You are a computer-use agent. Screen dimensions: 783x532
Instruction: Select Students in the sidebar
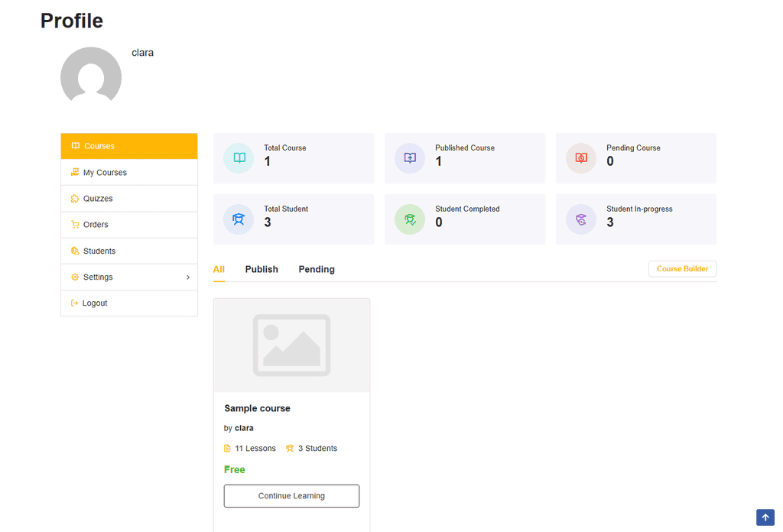point(129,251)
